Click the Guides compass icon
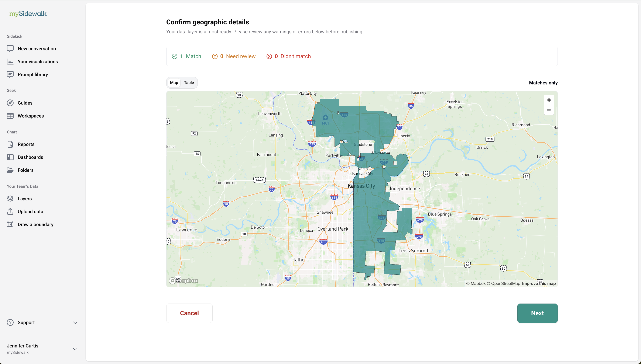This screenshot has height=364, width=641. (x=10, y=103)
